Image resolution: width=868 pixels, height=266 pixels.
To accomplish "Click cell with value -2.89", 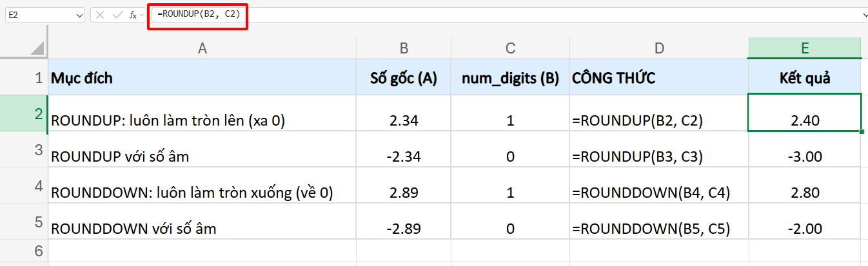I will (x=404, y=229).
